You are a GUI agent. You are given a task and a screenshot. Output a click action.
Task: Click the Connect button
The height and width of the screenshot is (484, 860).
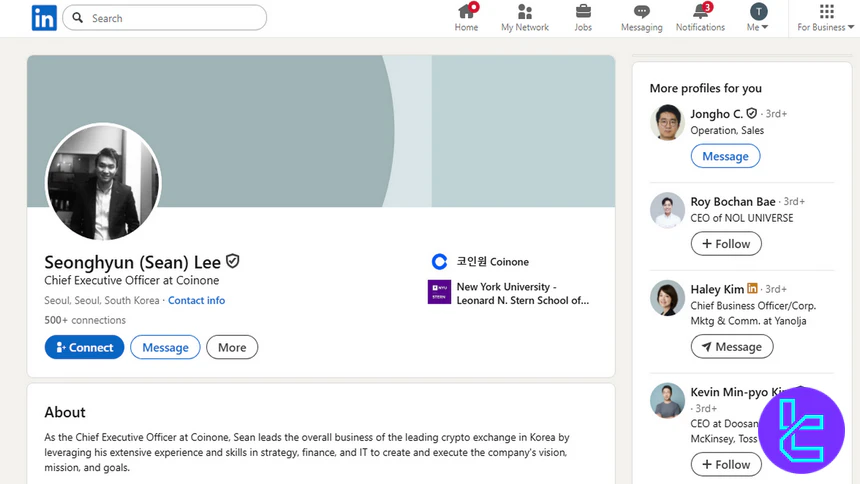84,347
